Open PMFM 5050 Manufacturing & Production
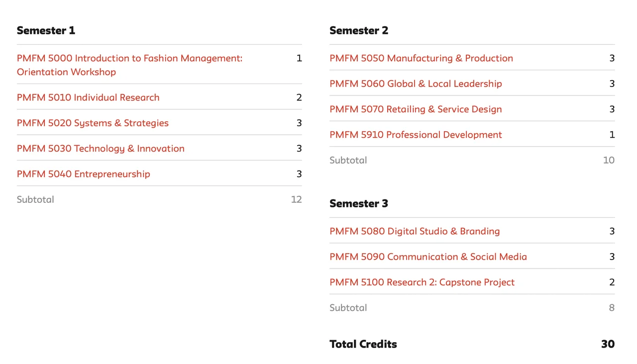Screen dimensions: 637x364 tap(421, 59)
